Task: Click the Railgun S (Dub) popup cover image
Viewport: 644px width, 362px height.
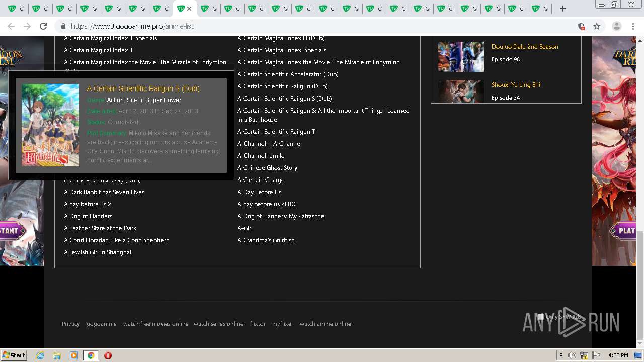Action: (x=50, y=125)
